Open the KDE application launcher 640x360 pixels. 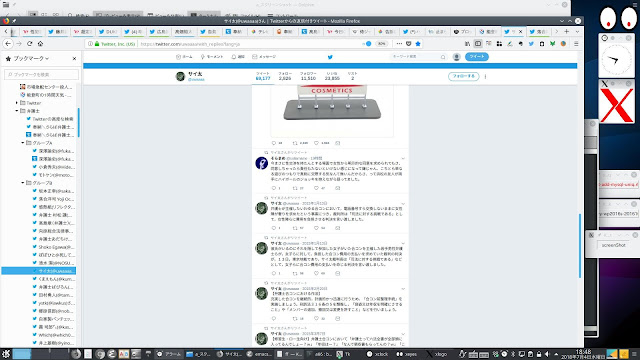click(6, 354)
